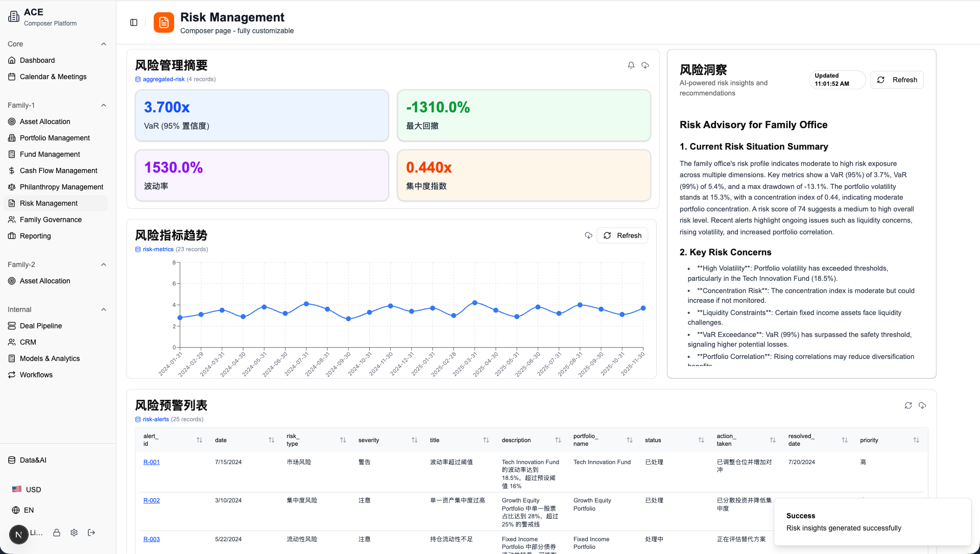Collapse the Family-1 sidebar section

pyautogui.click(x=104, y=105)
